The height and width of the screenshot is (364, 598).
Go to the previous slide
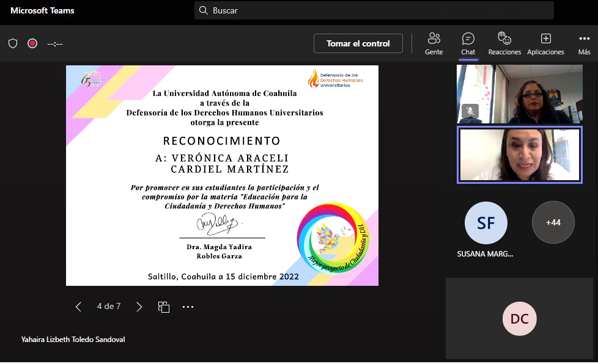[78, 307]
